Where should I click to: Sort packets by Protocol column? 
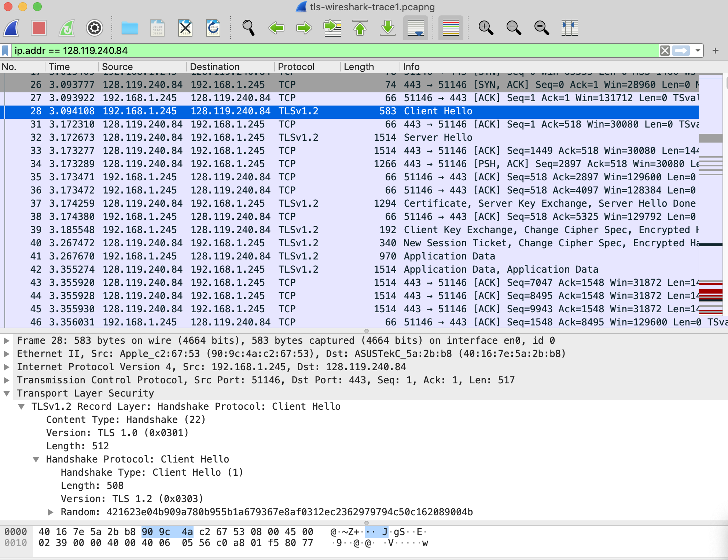coord(308,67)
